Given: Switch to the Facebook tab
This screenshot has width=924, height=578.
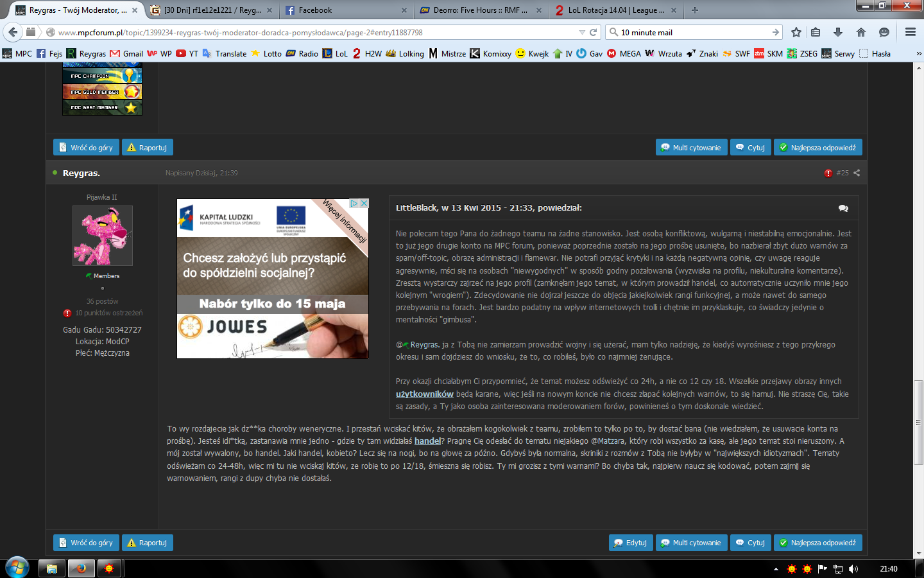Looking at the screenshot, I should [346, 10].
